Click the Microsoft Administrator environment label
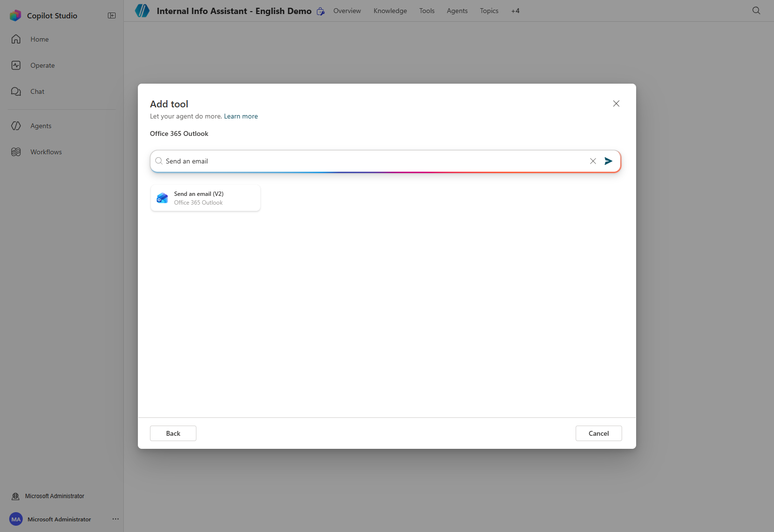The image size is (774, 532). (55, 496)
